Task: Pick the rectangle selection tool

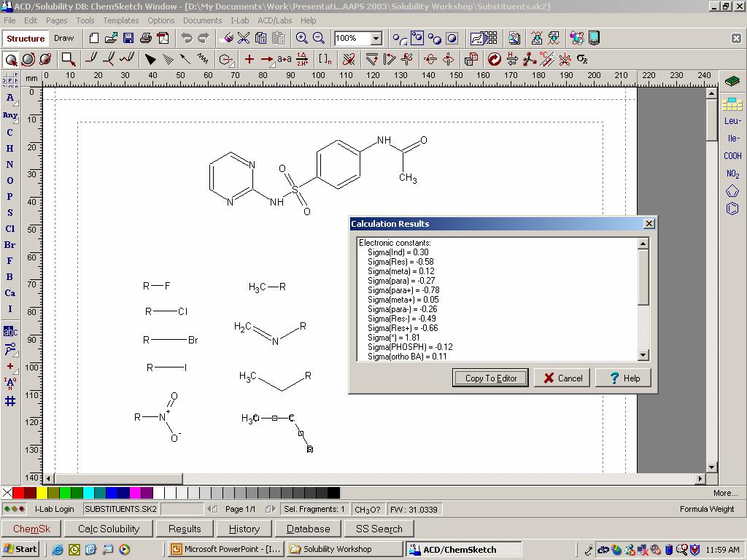Action: 69,60
